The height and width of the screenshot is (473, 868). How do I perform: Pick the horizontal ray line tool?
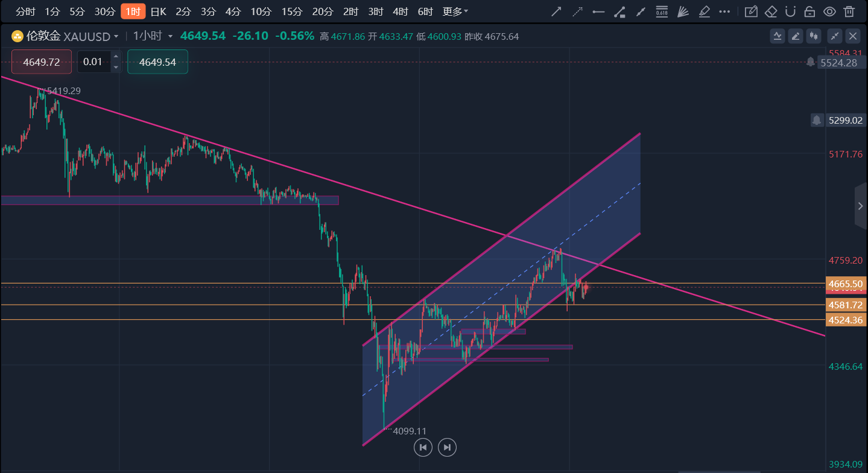pos(598,11)
